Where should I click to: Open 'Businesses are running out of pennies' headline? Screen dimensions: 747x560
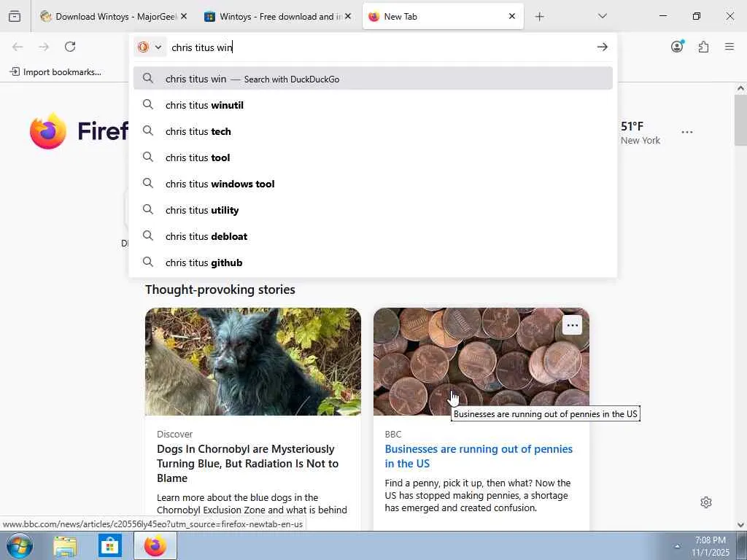(479, 456)
